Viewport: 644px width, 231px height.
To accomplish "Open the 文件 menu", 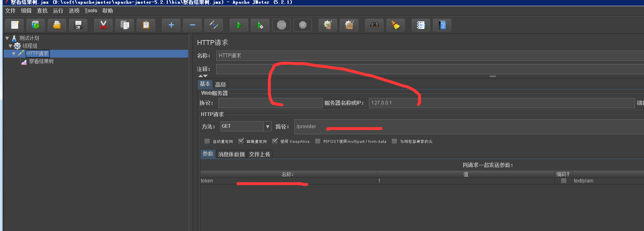I will (x=10, y=11).
